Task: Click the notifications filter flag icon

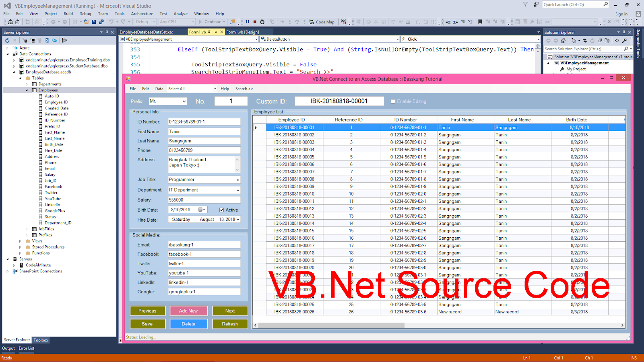Action: click(525, 4)
